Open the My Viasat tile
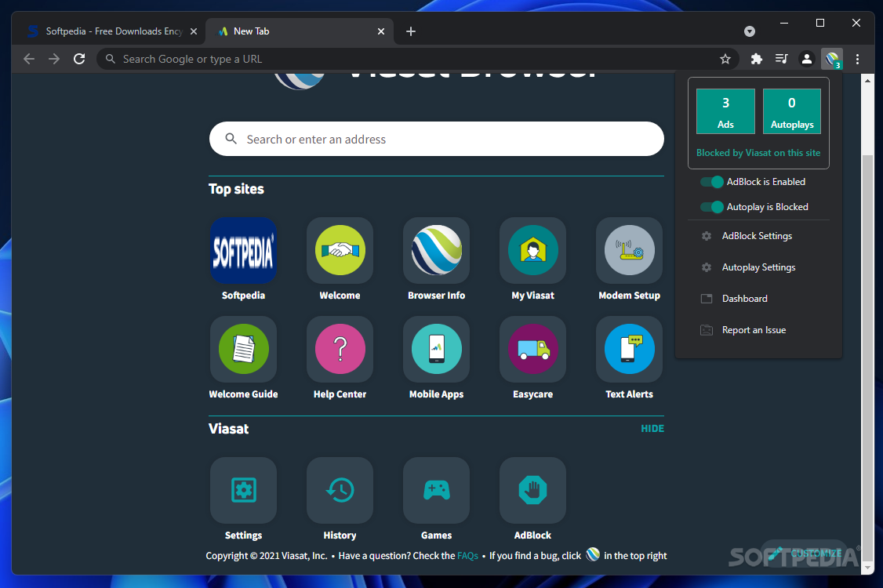This screenshot has height=588, width=883. click(x=532, y=251)
